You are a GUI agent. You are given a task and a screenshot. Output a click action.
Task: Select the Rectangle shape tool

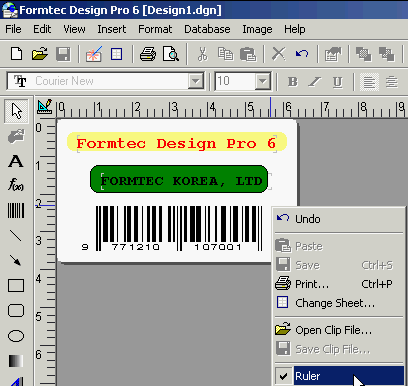pos(16,286)
